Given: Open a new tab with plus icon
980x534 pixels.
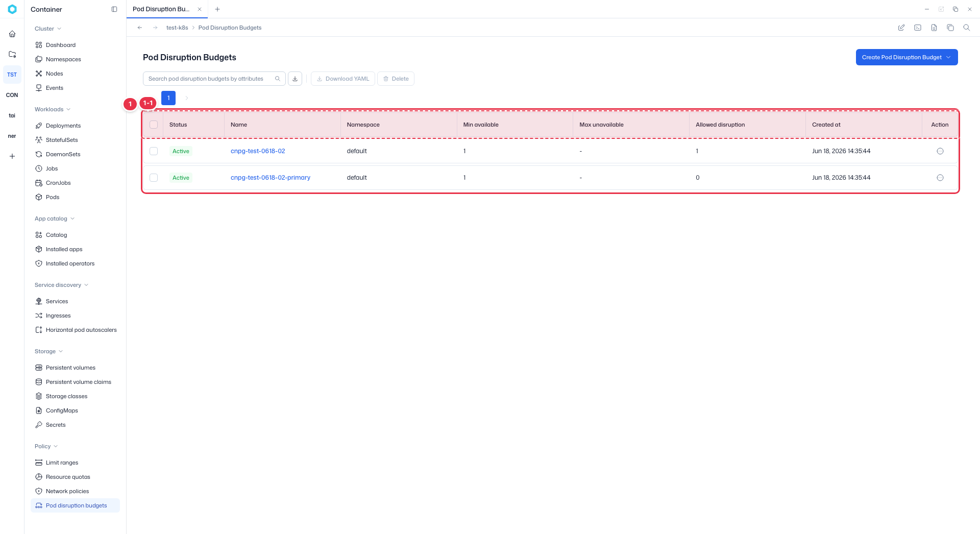Looking at the screenshot, I should pos(217,9).
